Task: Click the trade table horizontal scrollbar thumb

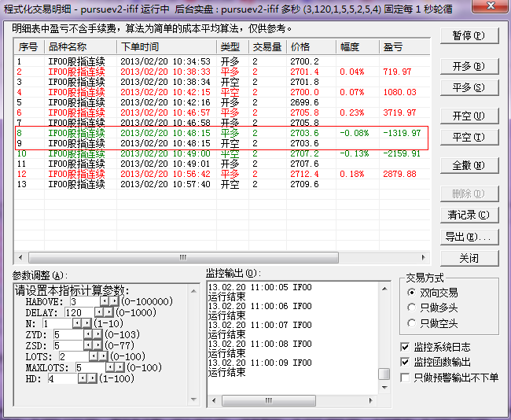Action: pos(183,257)
